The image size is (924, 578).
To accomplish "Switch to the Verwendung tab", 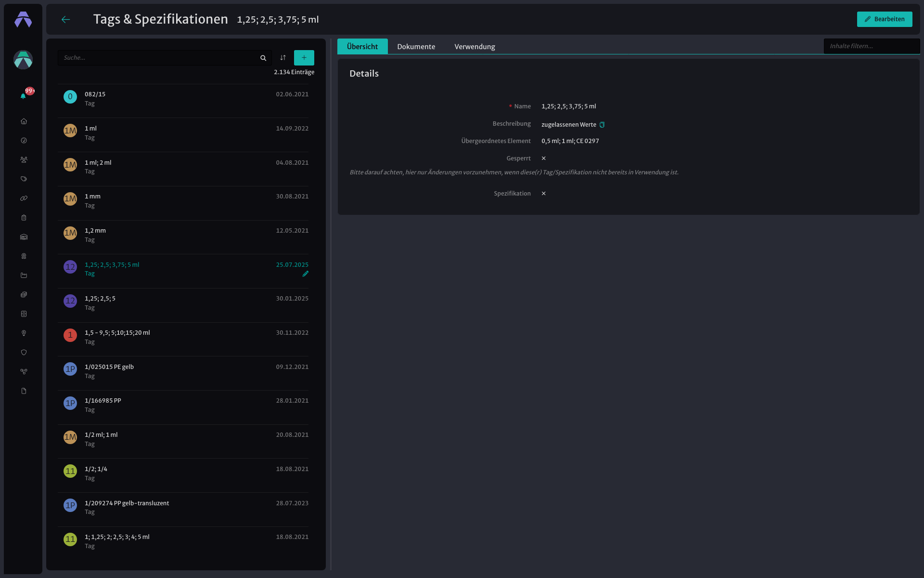I will (x=475, y=47).
